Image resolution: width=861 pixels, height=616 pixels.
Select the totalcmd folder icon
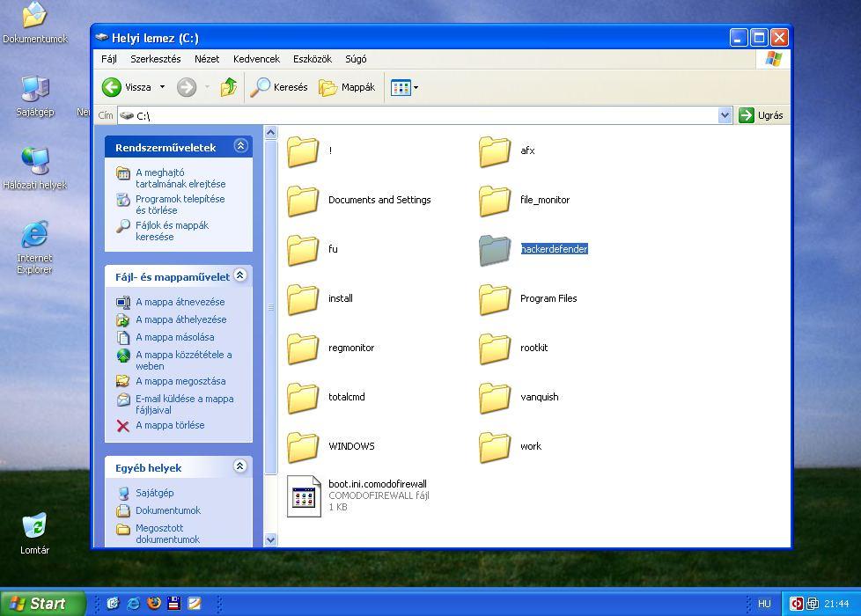303,398
